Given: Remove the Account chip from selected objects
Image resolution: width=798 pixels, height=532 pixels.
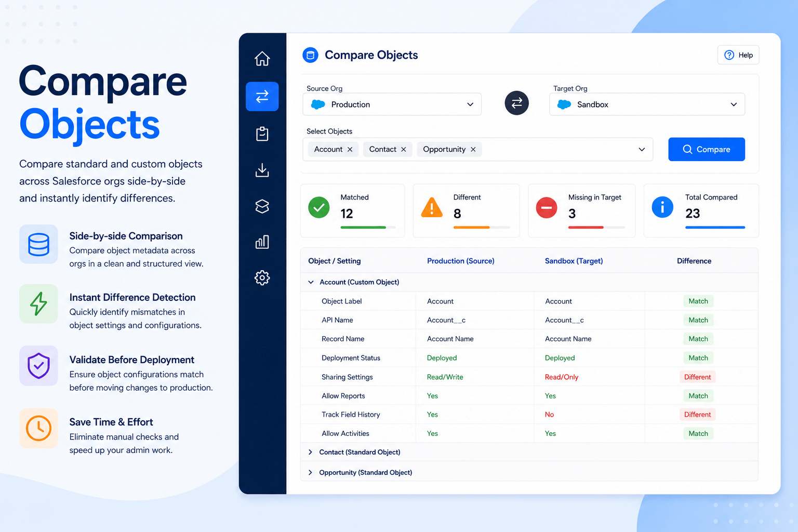Looking at the screenshot, I should click(350, 150).
